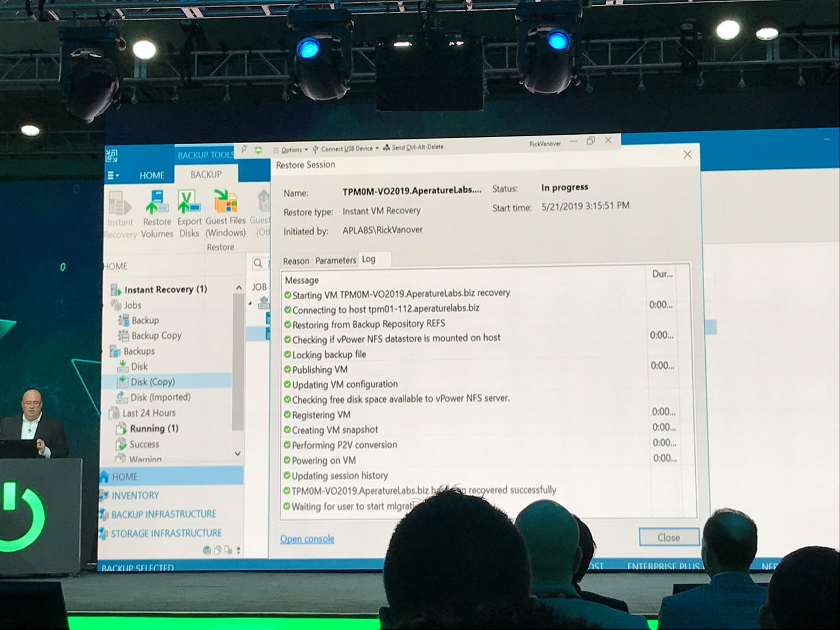Click the HOME pane house icon
This screenshot has height=630, width=840.
(105, 477)
